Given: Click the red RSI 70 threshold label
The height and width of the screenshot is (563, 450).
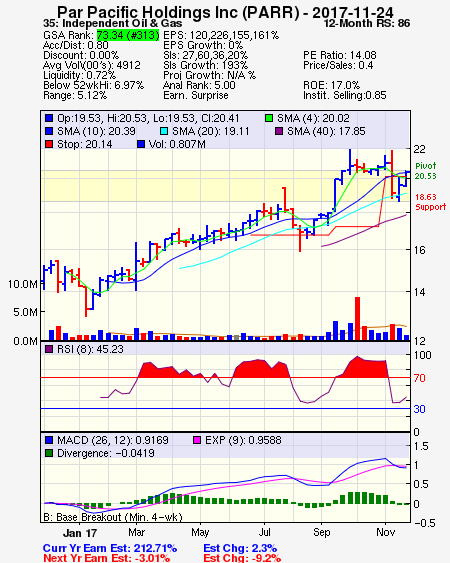Looking at the screenshot, I should tap(419, 378).
